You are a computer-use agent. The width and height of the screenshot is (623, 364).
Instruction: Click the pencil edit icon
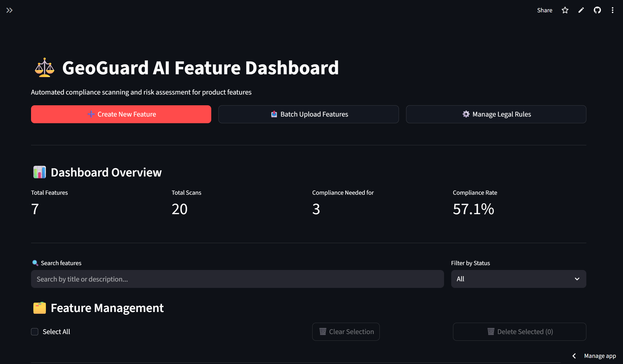coord(581,10)
